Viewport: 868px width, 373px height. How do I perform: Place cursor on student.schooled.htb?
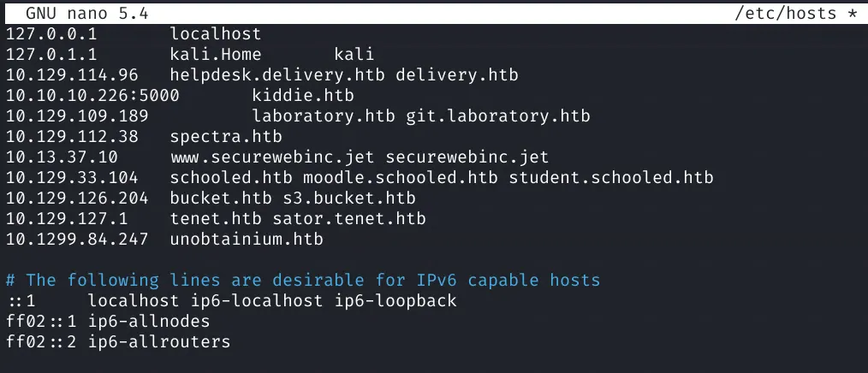(611, 178)
